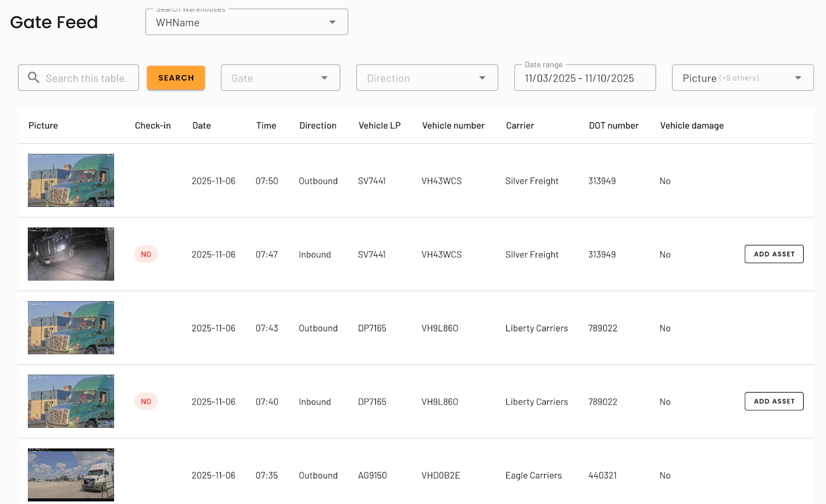Open the first green truck thumbnail

[70, 181]
